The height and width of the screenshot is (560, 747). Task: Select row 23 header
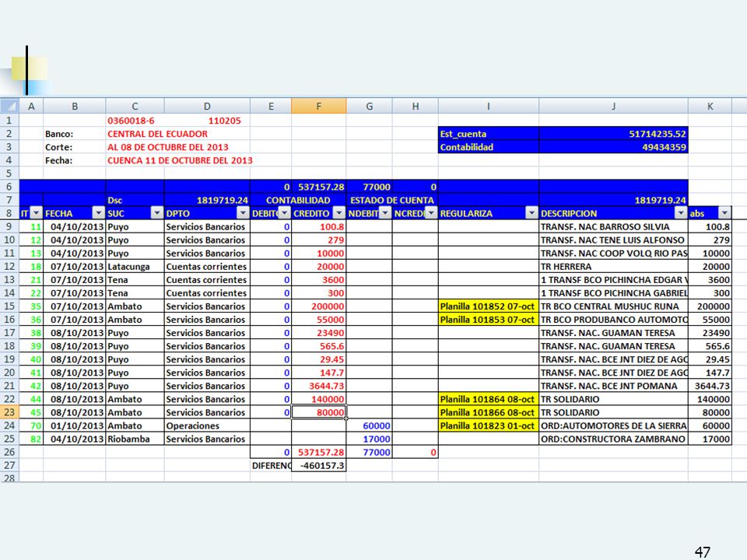pyautogui.click(x=9, y=412)
